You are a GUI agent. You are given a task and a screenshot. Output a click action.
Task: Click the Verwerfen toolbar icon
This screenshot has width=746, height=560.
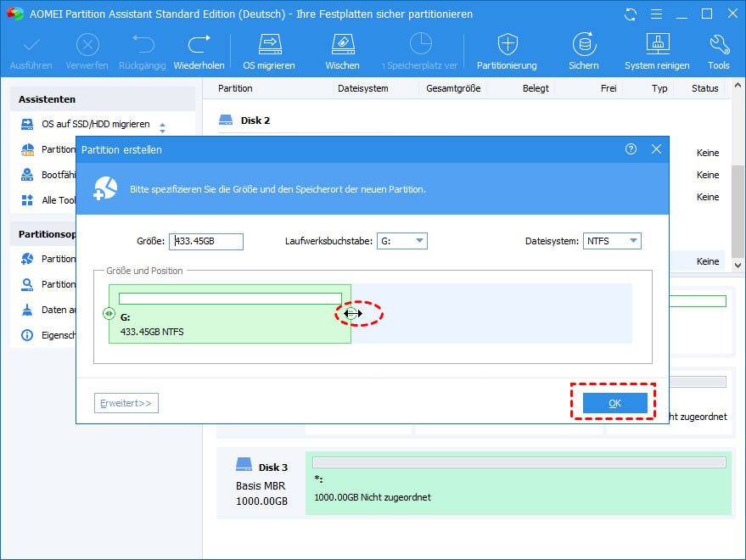point(87,45)
